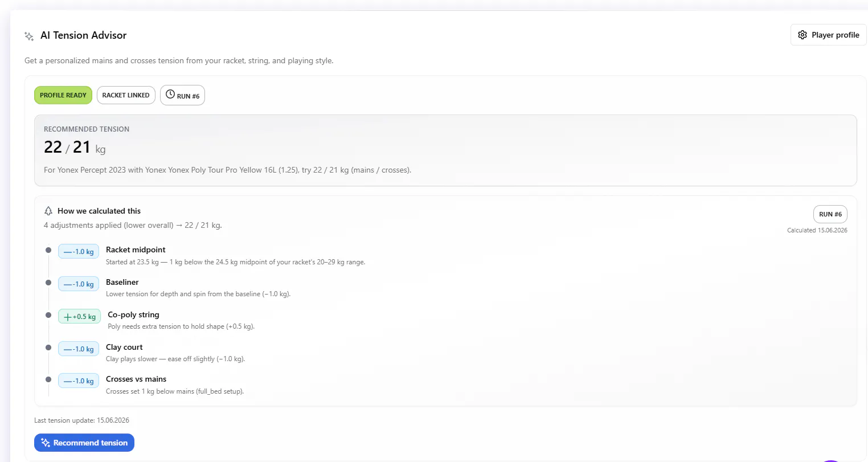Click the sparkle icon beside AI Tension Advisor

pyautogui.click(x=29, y=36)
